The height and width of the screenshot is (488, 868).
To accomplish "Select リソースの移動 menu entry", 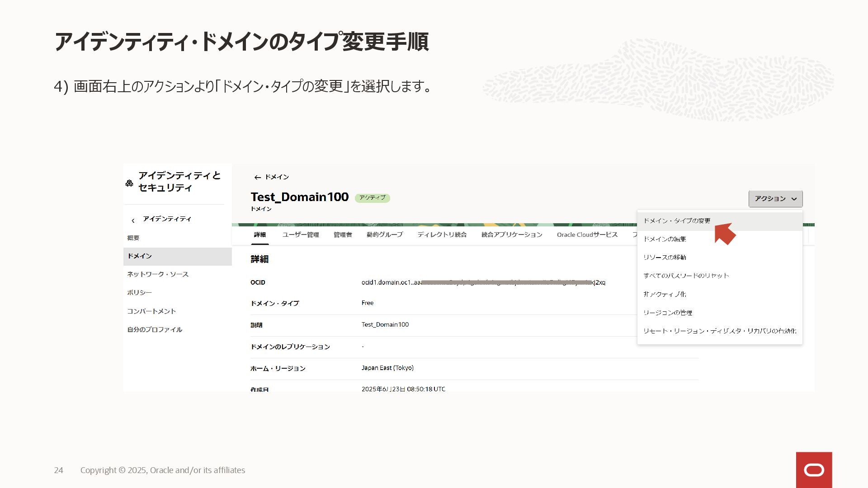I will pyautogui.click(x=720, y=258).
